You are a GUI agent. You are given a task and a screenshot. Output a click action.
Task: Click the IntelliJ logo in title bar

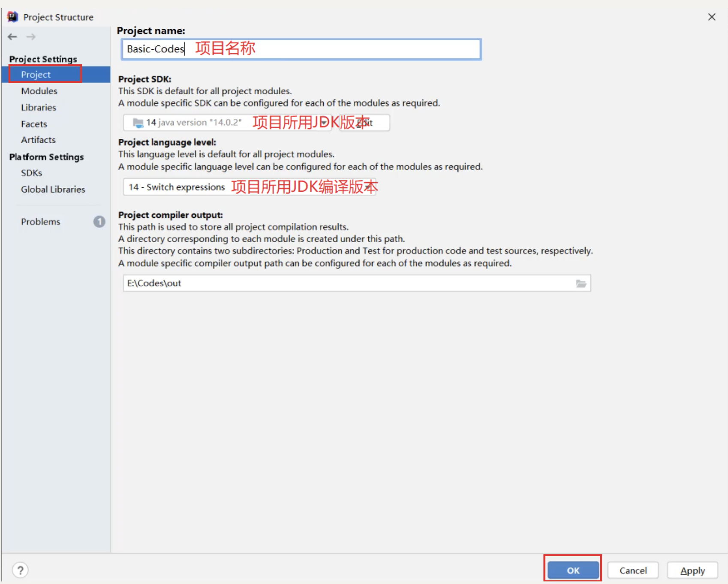[x=12, y=17]
